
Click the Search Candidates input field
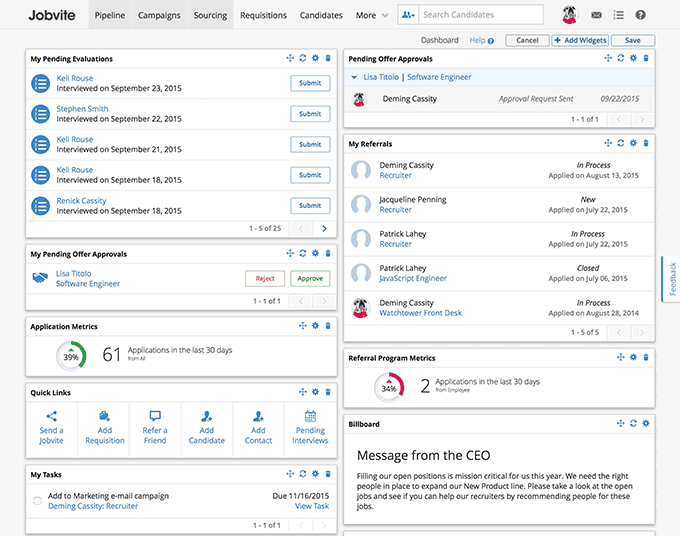coord(481,15)
